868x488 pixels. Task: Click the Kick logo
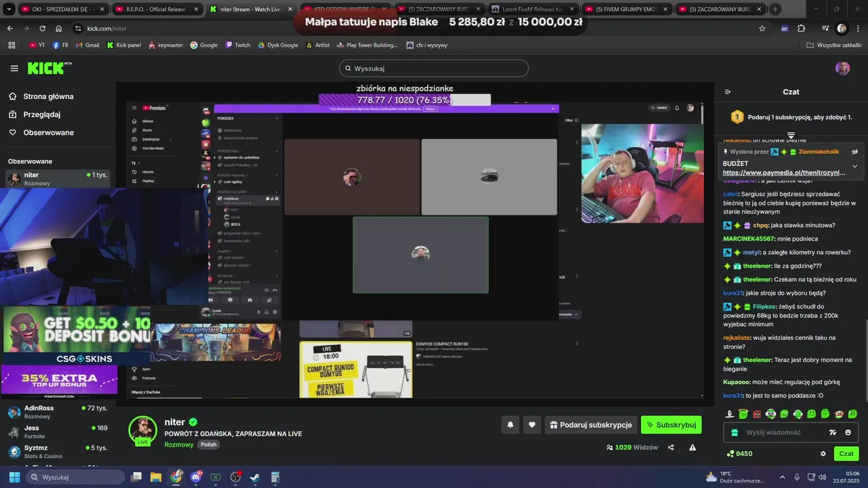coord(49,68)
